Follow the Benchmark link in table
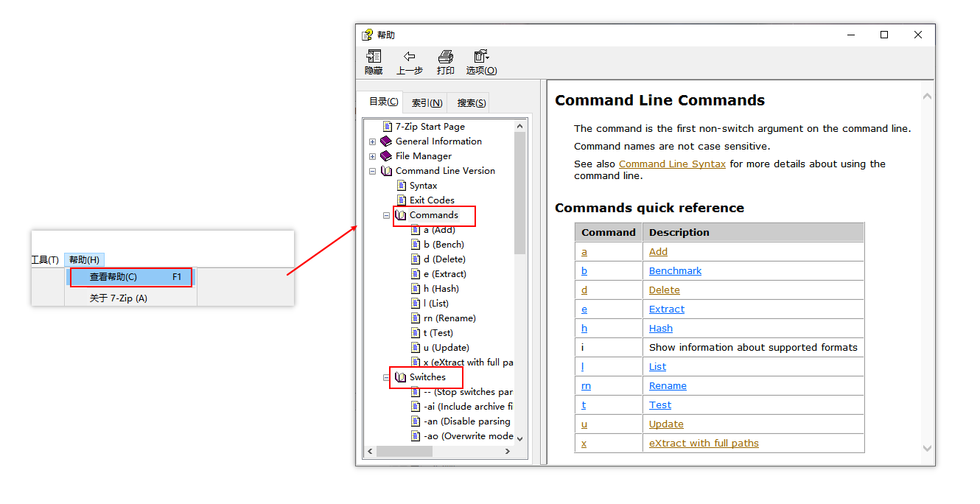The height and width of the screenshot is (504, 980). click(x=675, y=271)
